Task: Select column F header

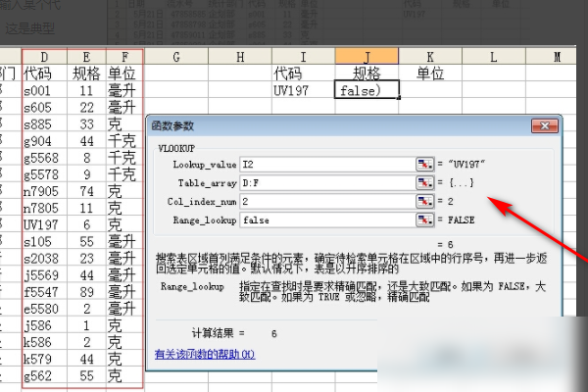Action: [124, 57]
